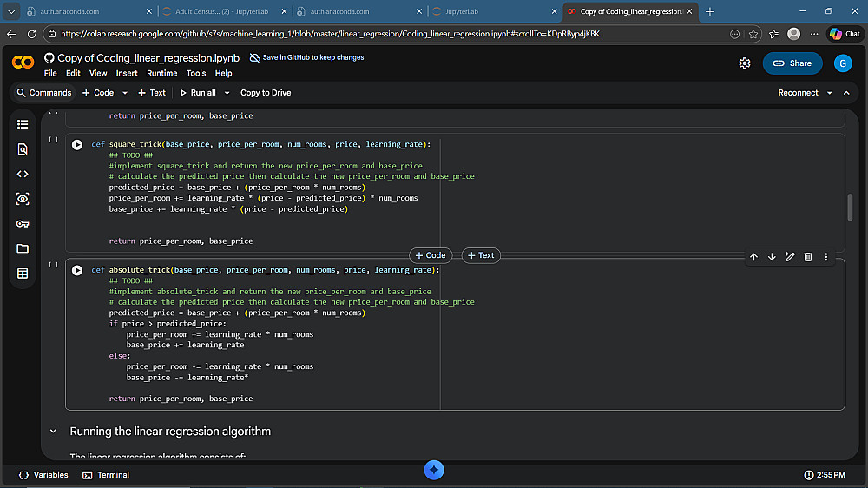Open the Runtime menu
This screenshot has height=488, width=868.
tap(161, 74)
